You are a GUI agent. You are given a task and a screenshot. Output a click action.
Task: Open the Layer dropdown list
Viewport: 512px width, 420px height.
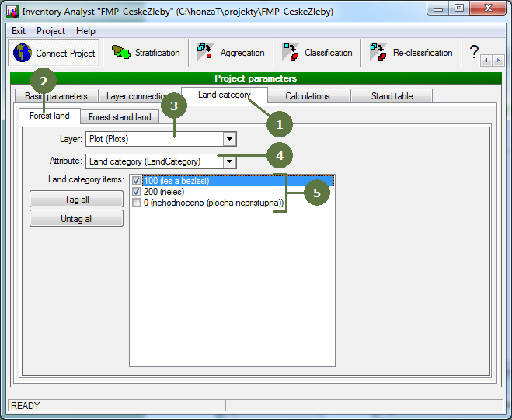pyautogui.click(x=229, y=139)
